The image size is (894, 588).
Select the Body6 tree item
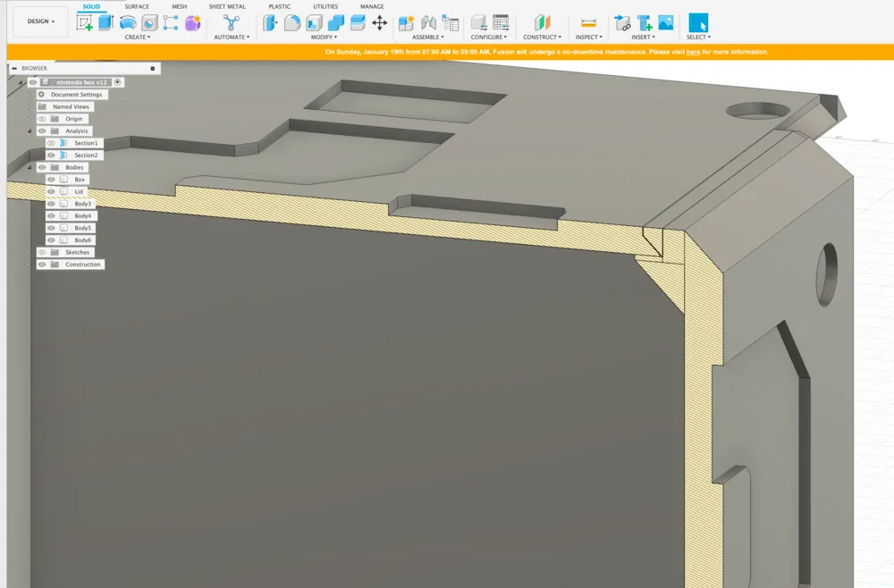click(82, 240)
